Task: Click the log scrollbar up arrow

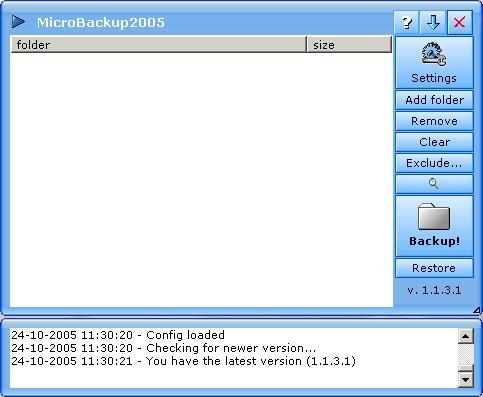Action: pos(466,336)
